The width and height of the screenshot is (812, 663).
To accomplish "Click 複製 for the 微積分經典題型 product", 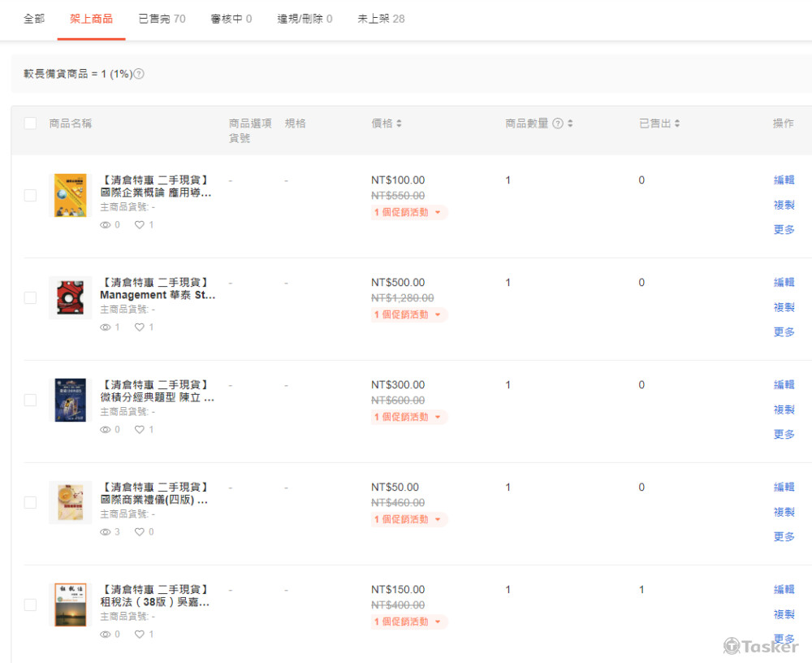I will coord(784,409).
